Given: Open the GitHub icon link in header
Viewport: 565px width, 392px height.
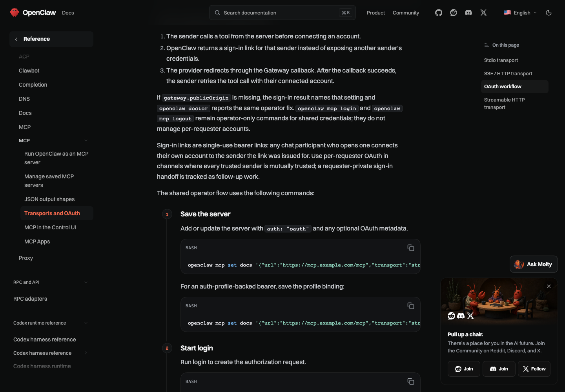Looking at the screenshot, I should click(x=439, y=13).
